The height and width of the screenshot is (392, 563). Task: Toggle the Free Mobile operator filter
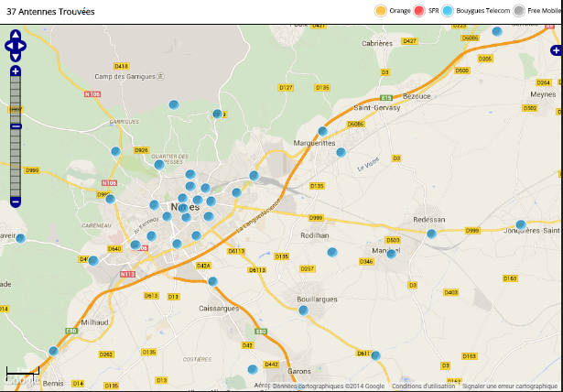(520, 11)
